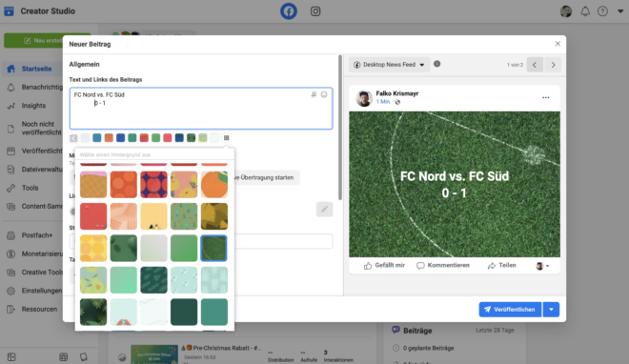Insert a hashtag in the post text
The width and height of the screenshot is (629, 364).
point(314,94)
